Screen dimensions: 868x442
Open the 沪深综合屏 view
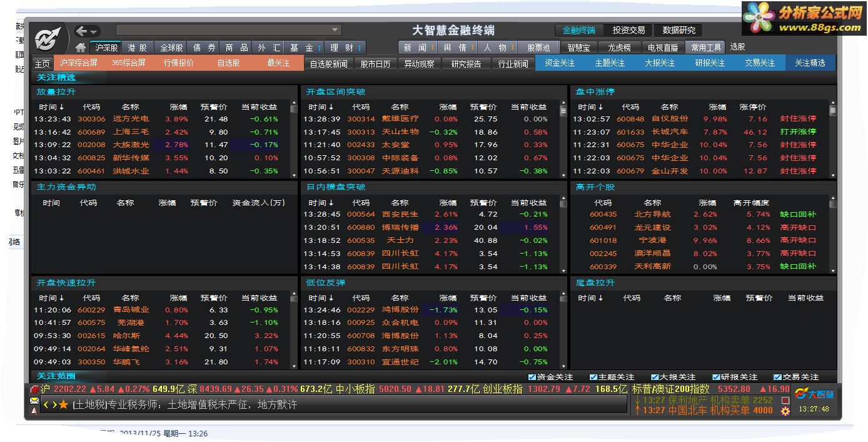coord(79,63)
